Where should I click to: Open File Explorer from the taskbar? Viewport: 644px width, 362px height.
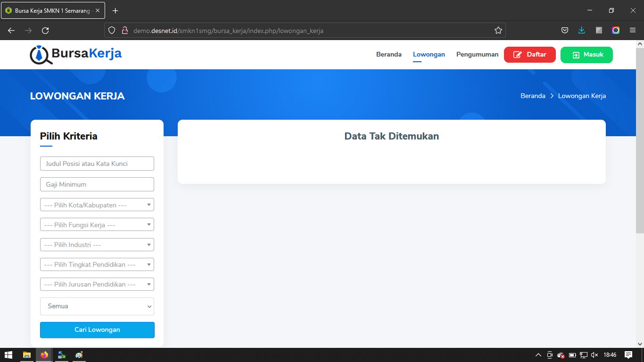pyautogui.click(x=27, y=355)
